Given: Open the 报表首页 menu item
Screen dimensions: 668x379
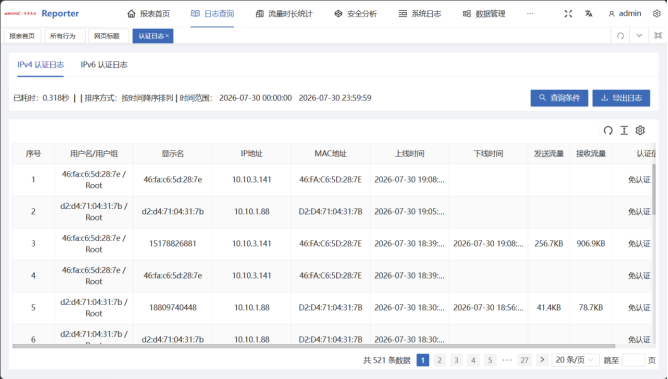Looking at the screenshot, I should [x=148, y=14].
